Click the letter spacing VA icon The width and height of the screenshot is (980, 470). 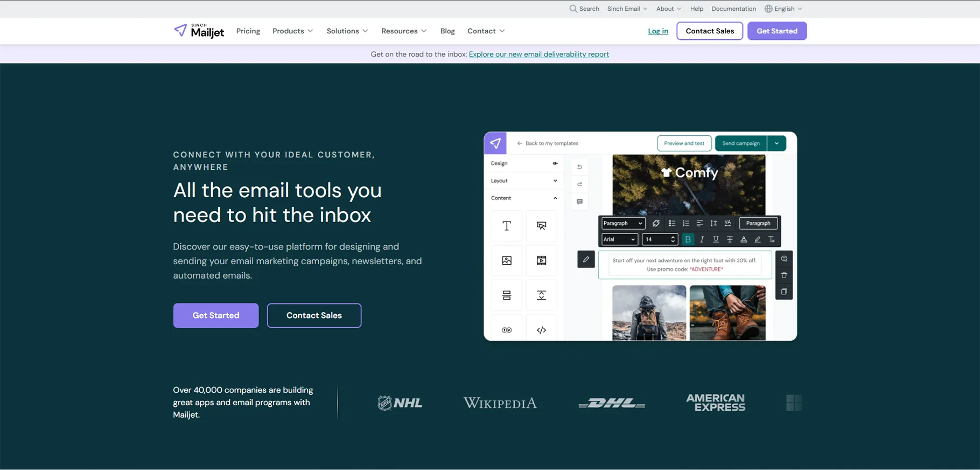point(727,223)
